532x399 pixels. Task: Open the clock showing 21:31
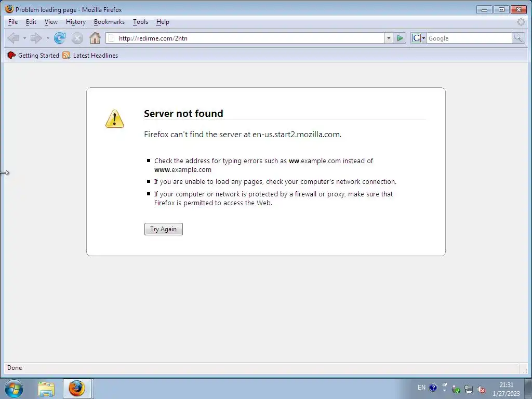[506, 389]
